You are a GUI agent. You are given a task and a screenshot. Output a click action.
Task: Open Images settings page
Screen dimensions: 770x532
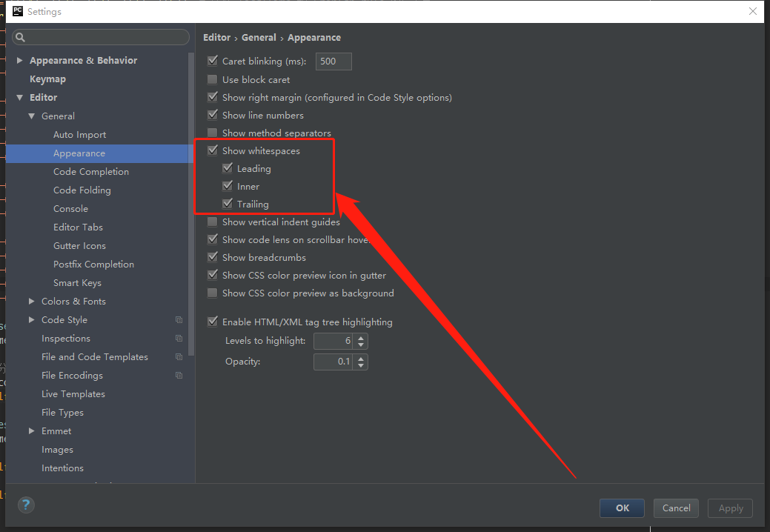(x=57, y=450)
